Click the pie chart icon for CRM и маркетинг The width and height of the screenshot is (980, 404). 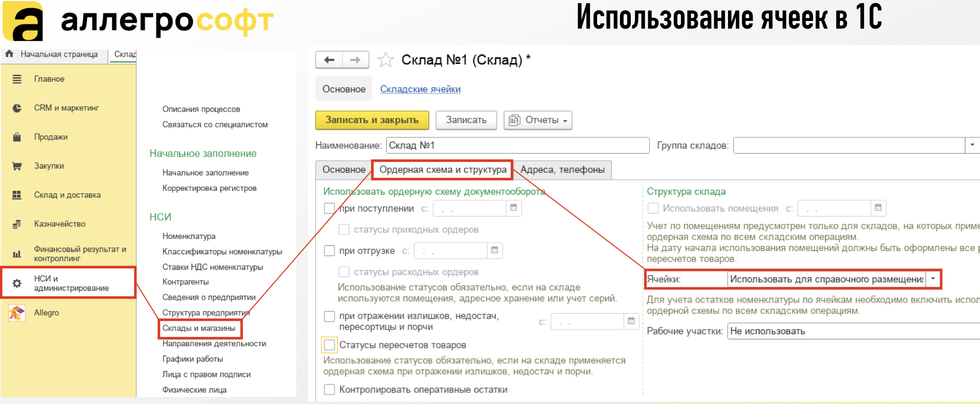(17, 108)
